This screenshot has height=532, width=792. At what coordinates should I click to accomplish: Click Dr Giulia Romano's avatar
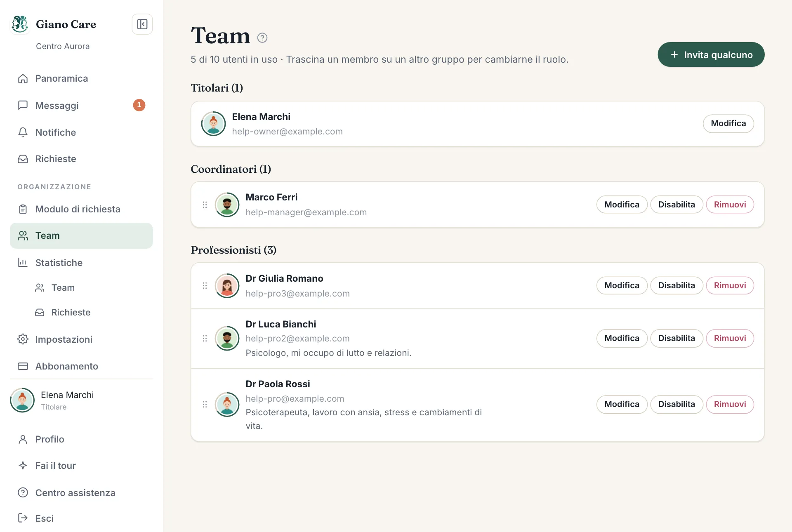(227, 285)
